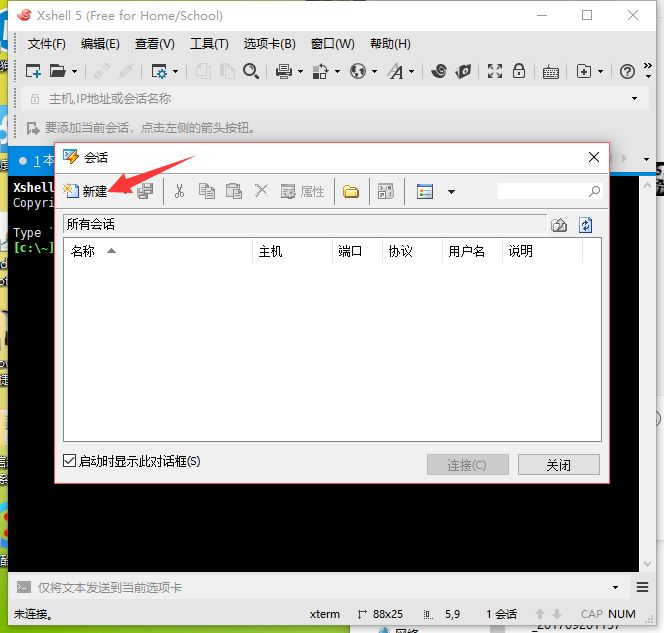This screenshot has height=633, width=664.
Task: Click the 主机 column header
Action: click(x=293, y=251)
